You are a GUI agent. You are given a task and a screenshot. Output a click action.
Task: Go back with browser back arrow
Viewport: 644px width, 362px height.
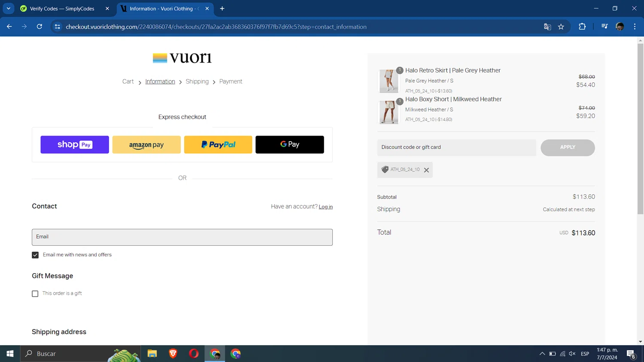(x=9, y=27)
